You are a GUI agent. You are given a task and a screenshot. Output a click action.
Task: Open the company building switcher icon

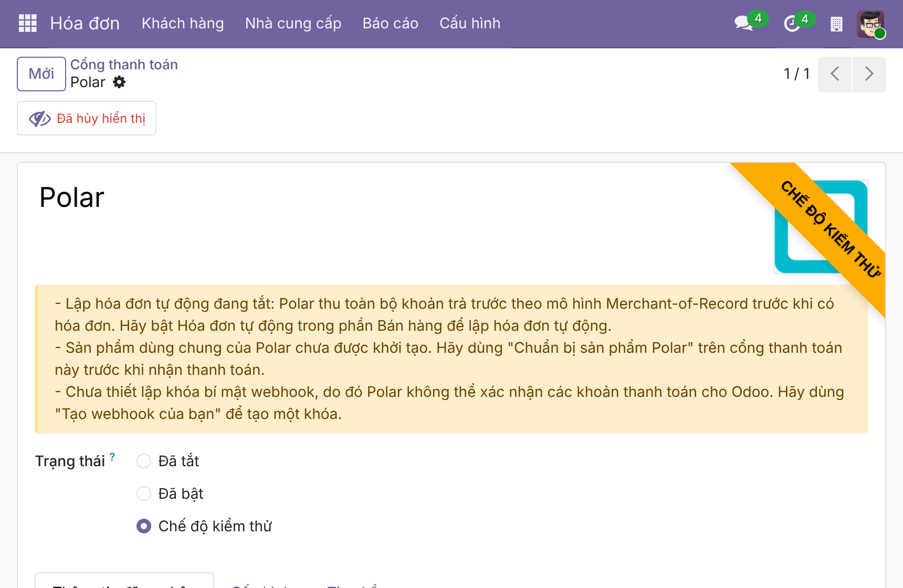point(836,24)
